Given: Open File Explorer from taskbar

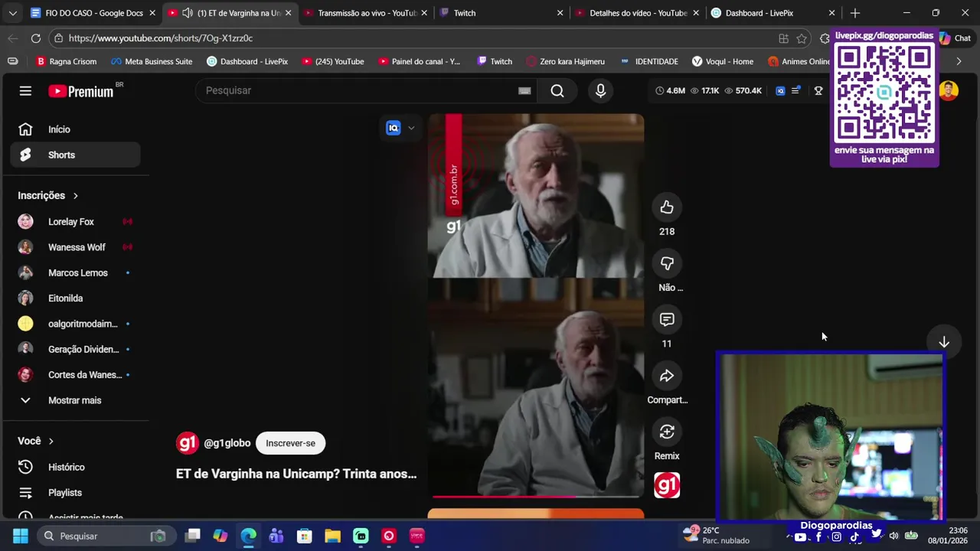Looking at the screenshot, I should pos(332,536).
